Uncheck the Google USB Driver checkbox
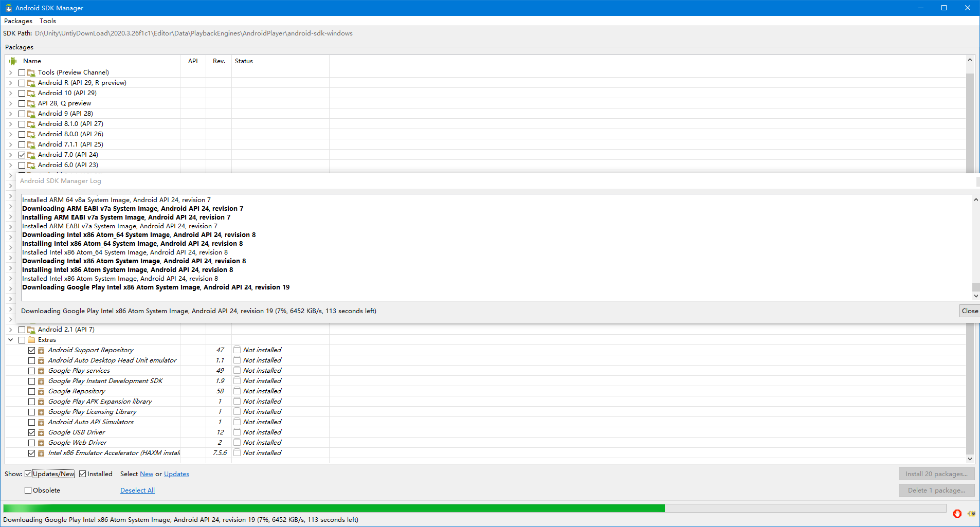This screenshot has width=980, height=527. (x=32, y=432)
